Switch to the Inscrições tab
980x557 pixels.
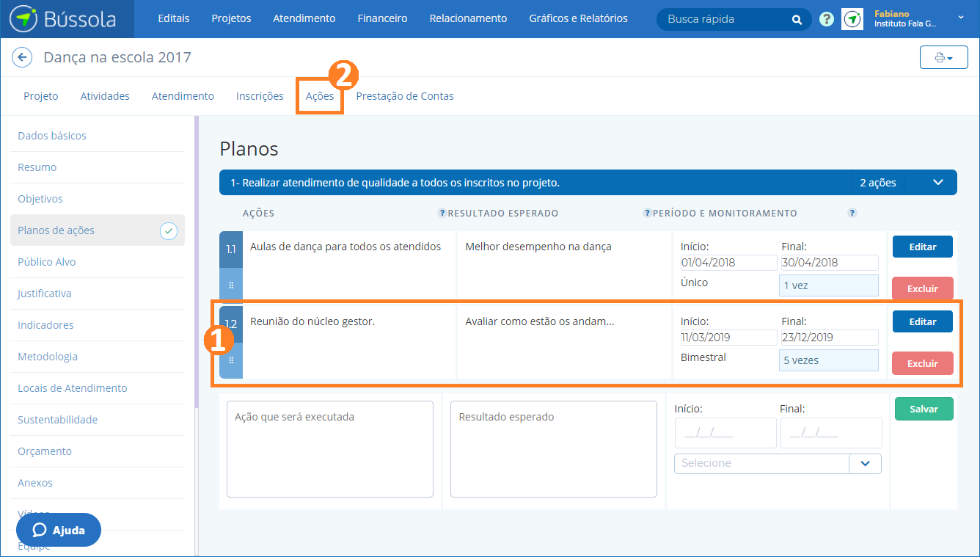tap(260, 96)
